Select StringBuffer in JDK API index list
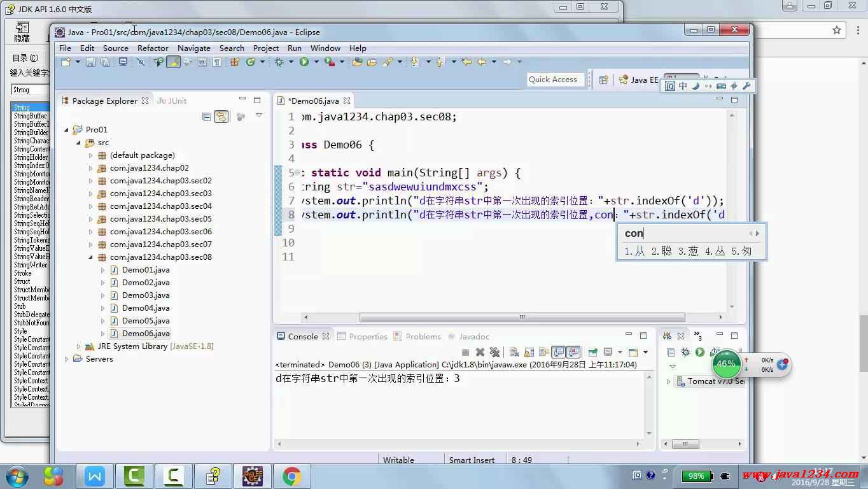The width and height of the screenshot is (868, 489). click(x=31, y=116)
